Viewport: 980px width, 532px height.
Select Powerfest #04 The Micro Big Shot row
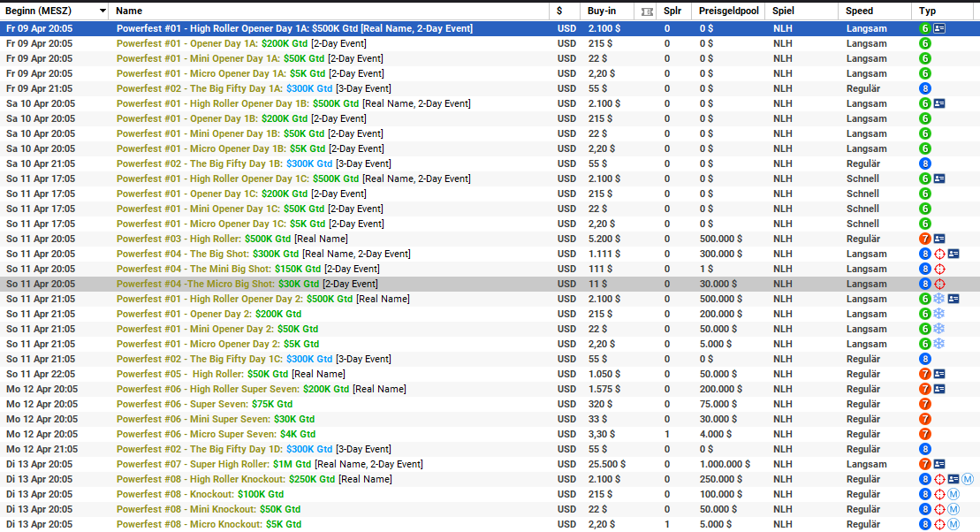click(x=490, y=284)
